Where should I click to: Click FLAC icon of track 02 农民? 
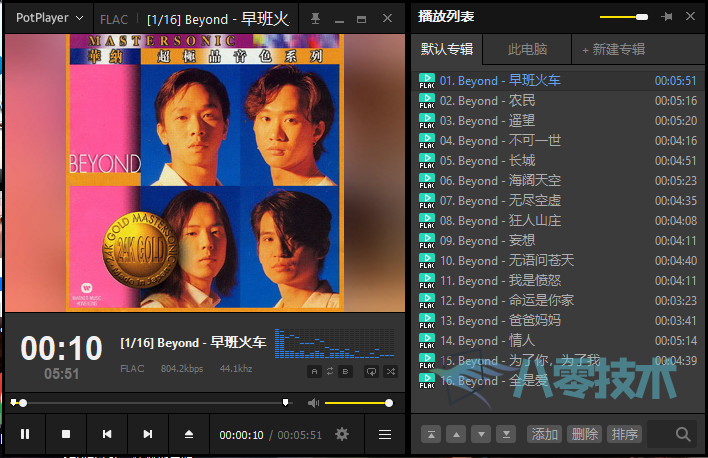[x=427, y=101]
